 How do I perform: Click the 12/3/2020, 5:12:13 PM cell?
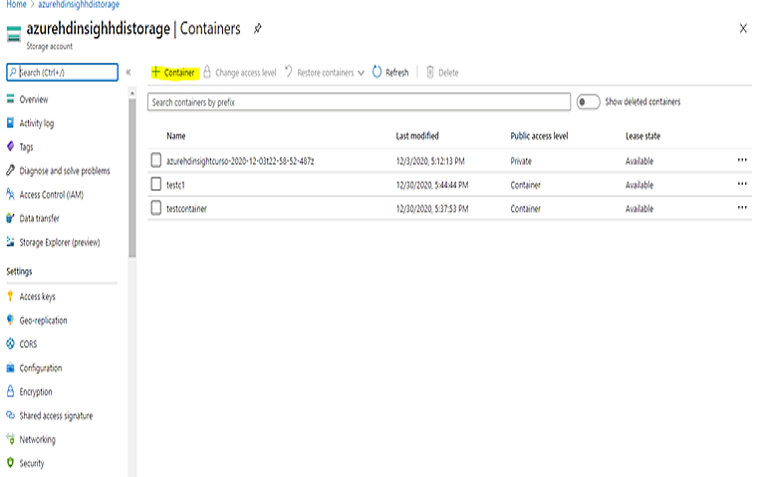pyautogui.click(x=430, y=161)
